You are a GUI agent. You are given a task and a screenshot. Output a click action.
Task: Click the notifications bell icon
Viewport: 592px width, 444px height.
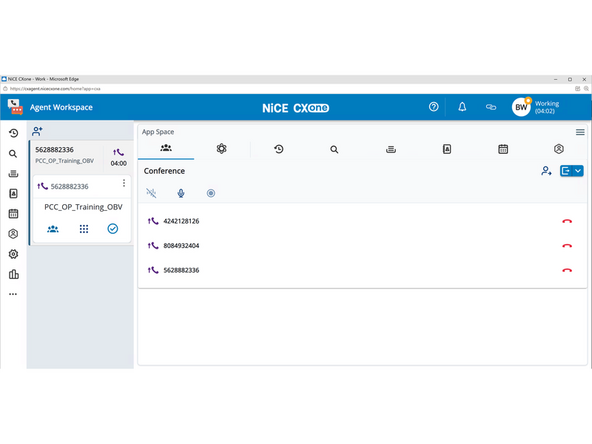coord(462,107)
